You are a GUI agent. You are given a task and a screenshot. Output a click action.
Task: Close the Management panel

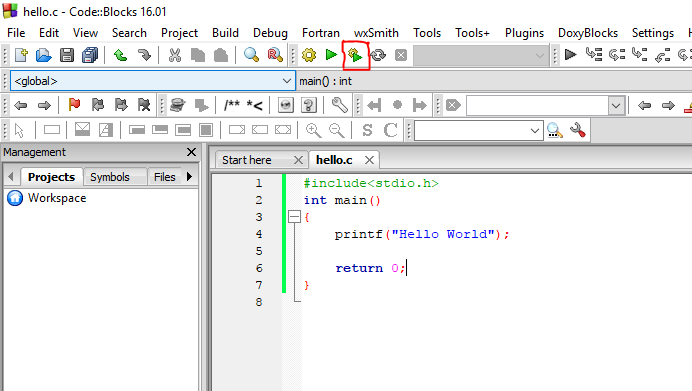point(191,152)
